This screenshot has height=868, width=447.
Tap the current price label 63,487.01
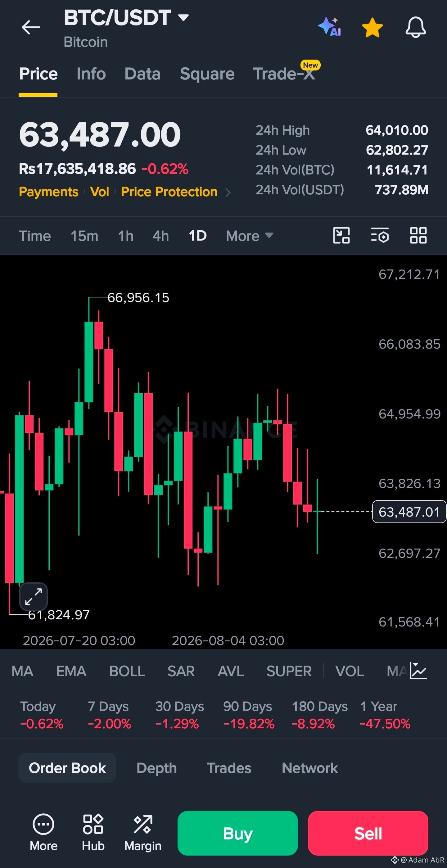[409, 512]
